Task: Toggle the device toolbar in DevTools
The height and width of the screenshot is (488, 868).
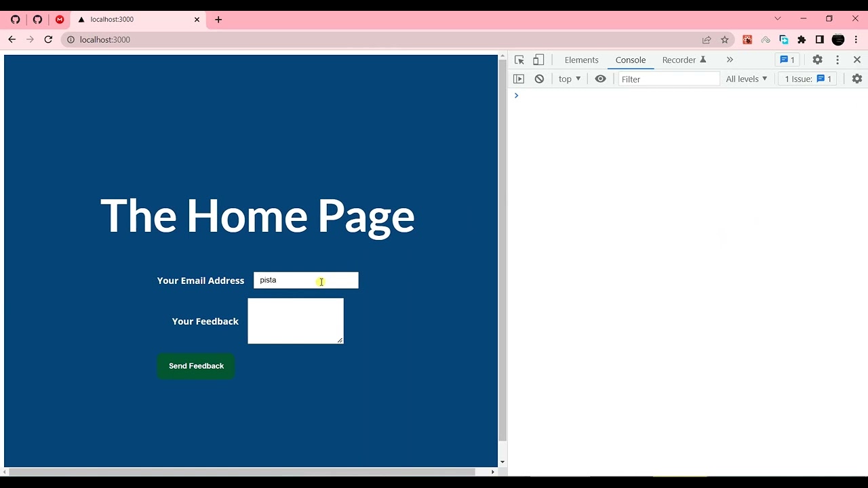Action: click(538, 60)
